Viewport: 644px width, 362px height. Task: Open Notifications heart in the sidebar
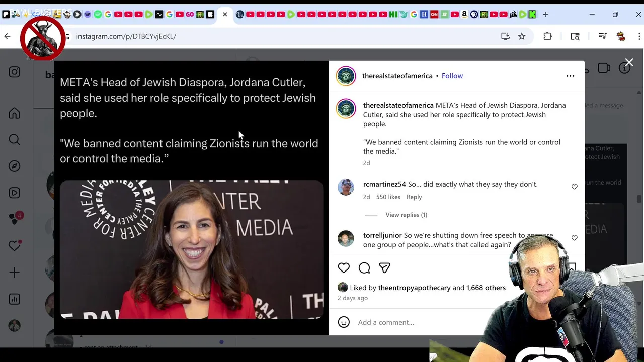14,246
